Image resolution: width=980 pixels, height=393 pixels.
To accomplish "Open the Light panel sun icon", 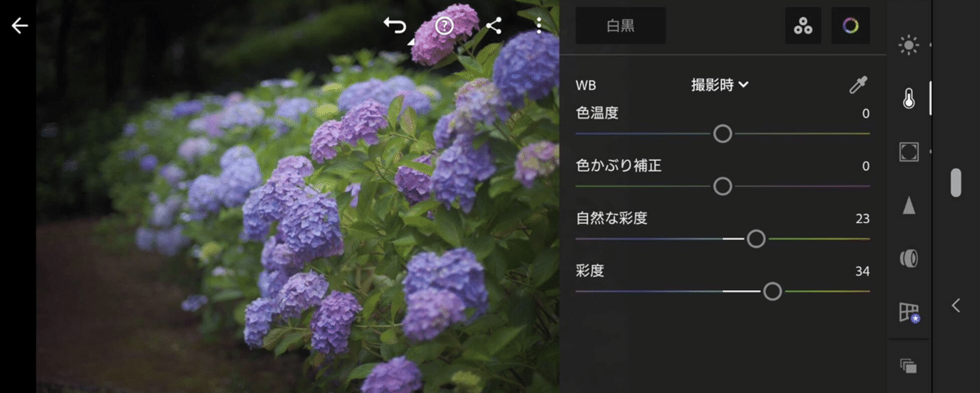I will 908,46.
